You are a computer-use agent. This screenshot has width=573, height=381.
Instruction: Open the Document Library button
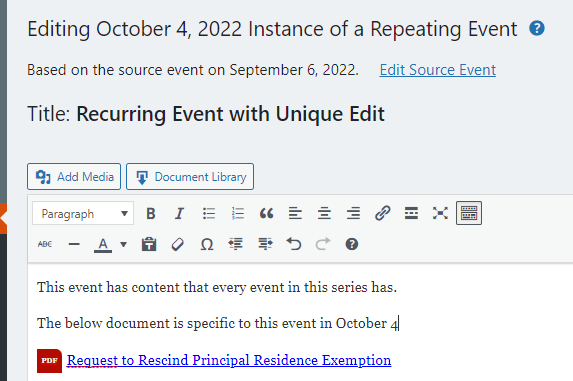point(190,176)
